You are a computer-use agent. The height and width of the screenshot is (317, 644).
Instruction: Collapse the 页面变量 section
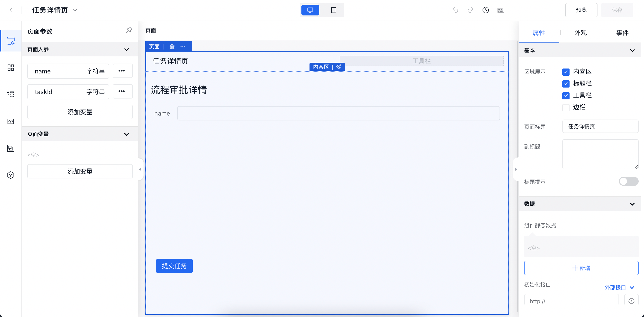point(127,134)
